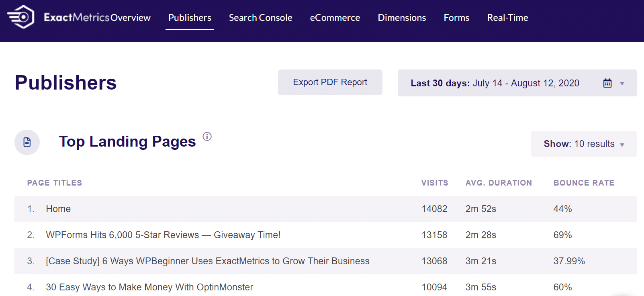Click the 3m 55s duration value
The image size is (644, 296).
point(481,287)
